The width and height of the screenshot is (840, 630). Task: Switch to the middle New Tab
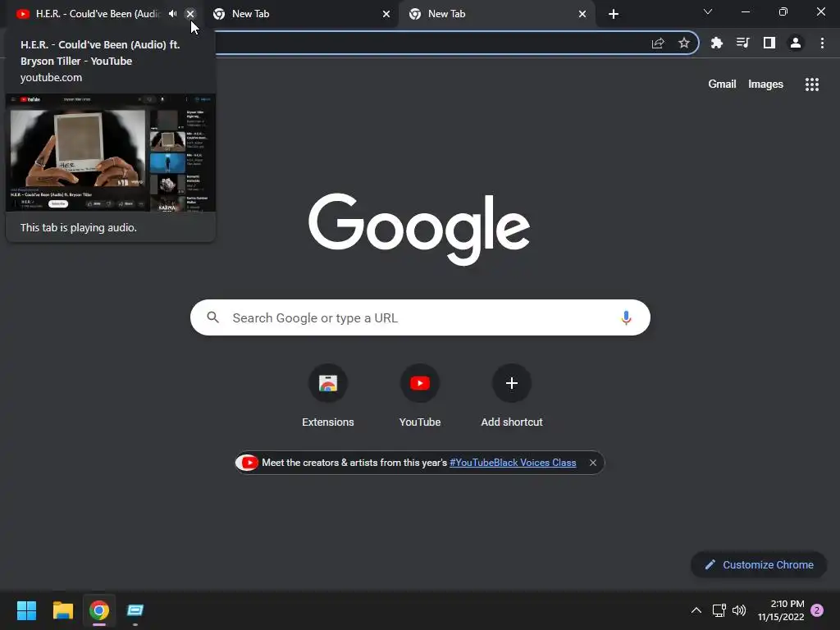300,14
